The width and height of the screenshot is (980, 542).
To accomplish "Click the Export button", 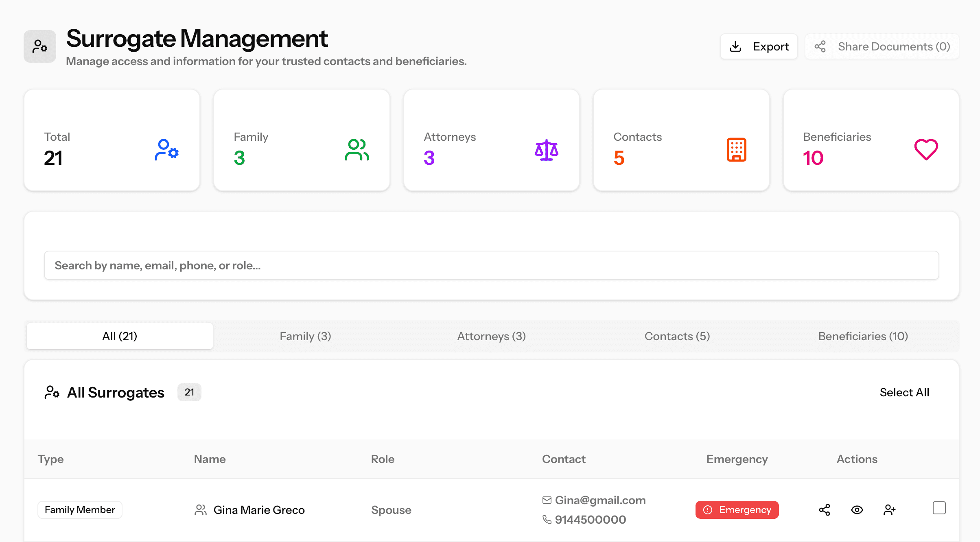I will (x=759, y=46).
